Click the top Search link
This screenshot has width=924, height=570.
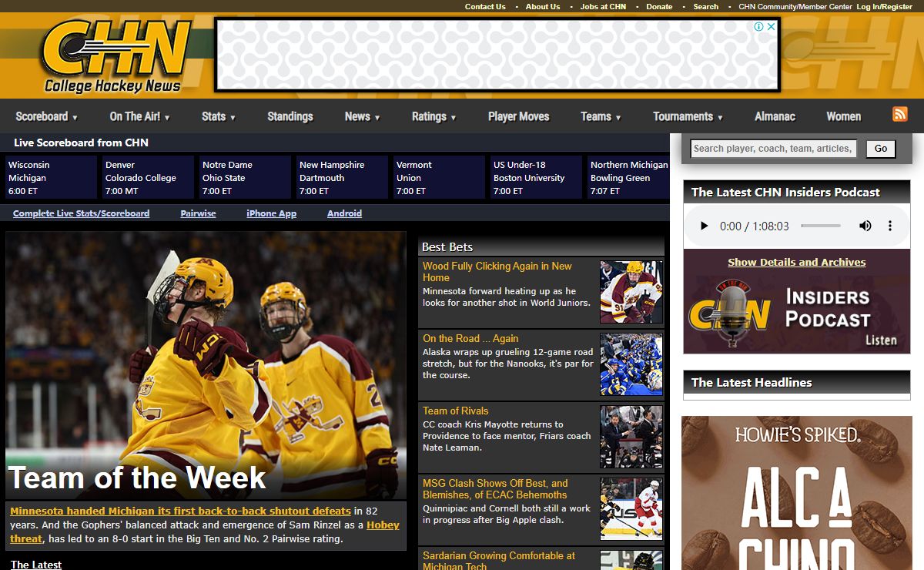click(x=705, y=6)
